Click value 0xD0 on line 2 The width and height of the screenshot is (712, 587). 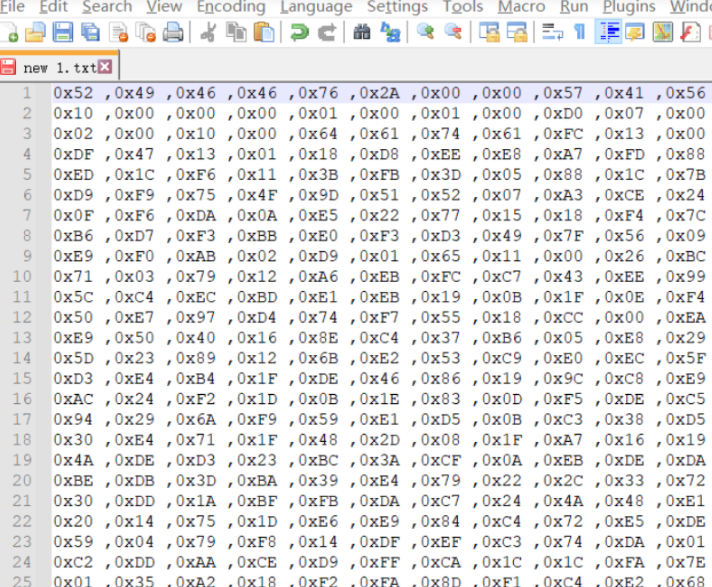pyautogui.click(x=563, y=113)
